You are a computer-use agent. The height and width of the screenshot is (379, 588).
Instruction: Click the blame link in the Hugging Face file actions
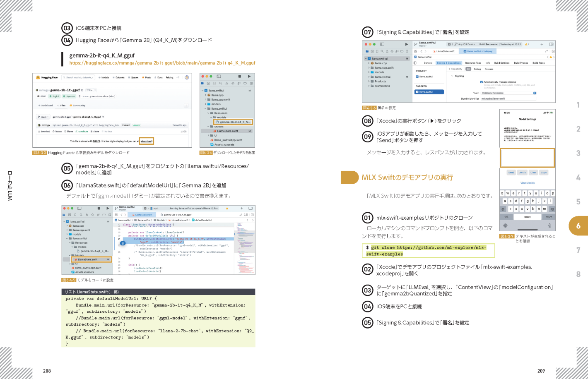(x=69, y=132)
